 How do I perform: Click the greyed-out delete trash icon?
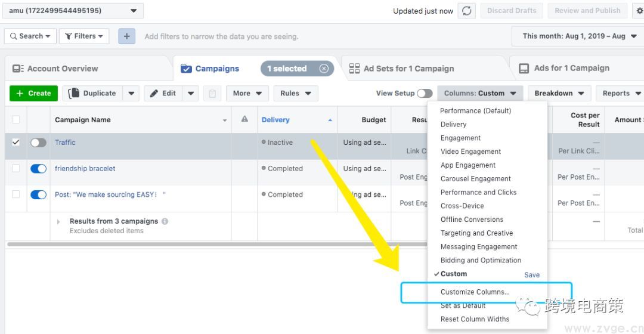[212, 94]
